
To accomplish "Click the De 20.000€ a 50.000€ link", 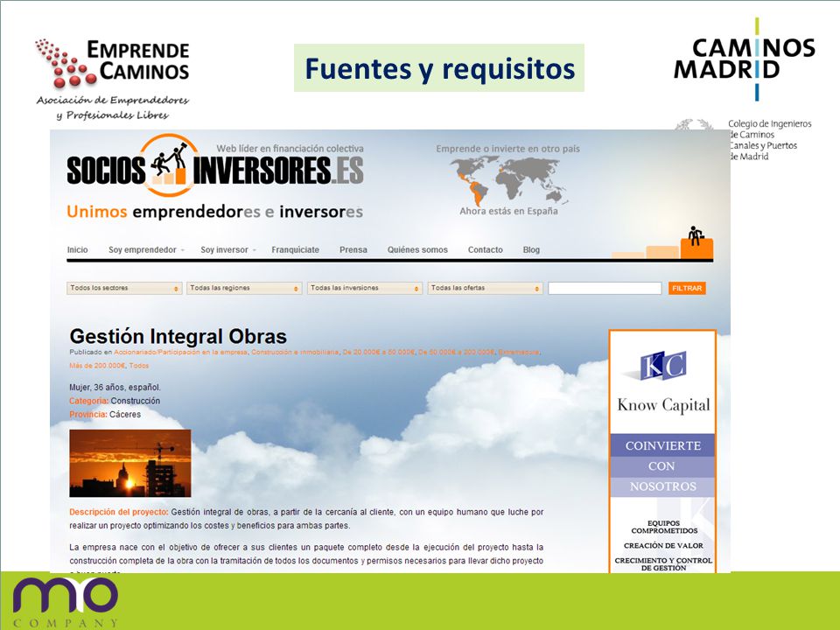I will (378, 352).
